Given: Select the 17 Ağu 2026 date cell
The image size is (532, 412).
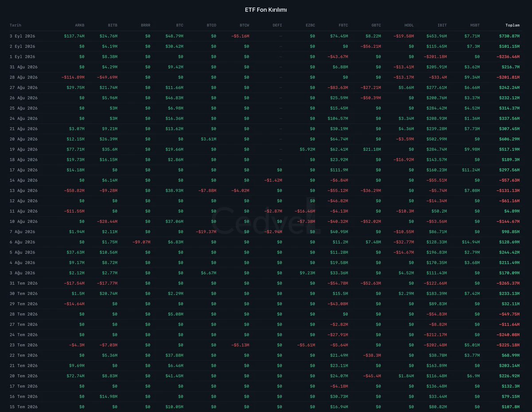Looking at the screenshot, I should pos(23,170).
